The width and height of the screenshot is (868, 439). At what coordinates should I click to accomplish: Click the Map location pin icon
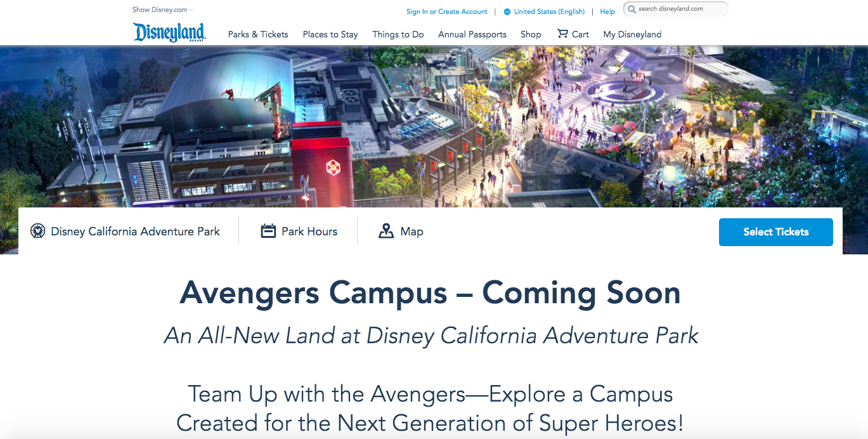[x=386, y=231]
